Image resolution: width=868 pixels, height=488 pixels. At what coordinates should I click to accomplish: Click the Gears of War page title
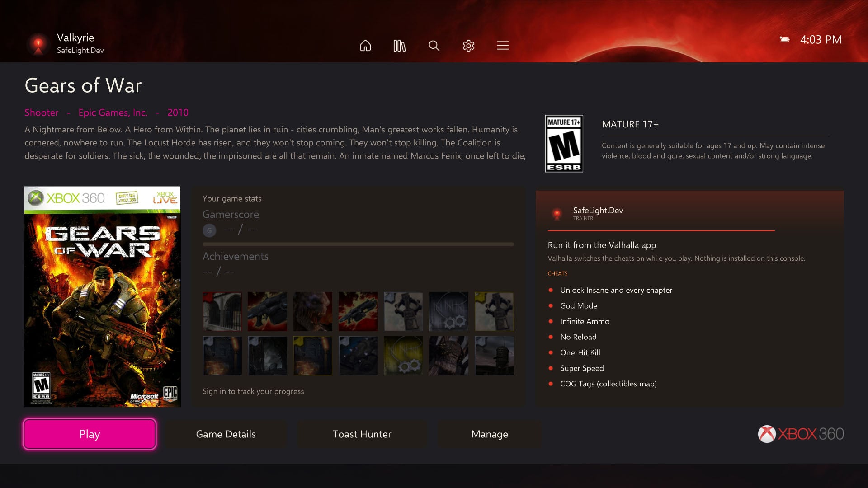click(83, 85)
